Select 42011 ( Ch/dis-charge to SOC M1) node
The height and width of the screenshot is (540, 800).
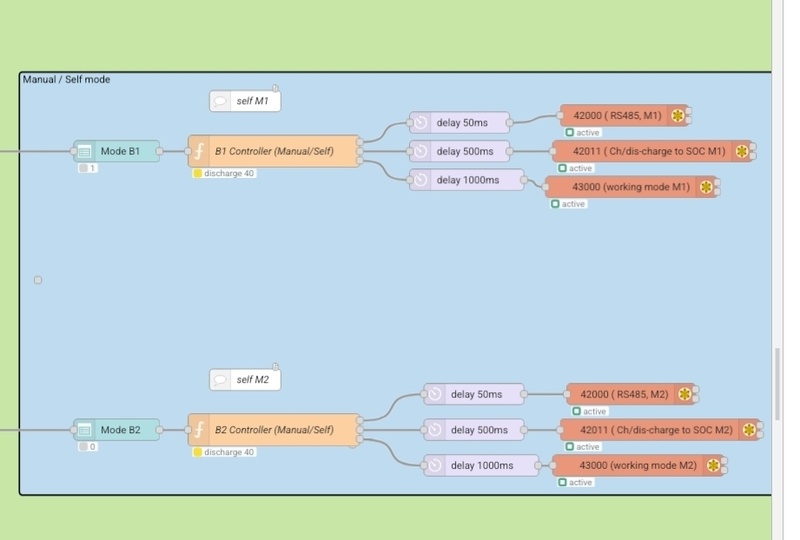pos(653,151)
